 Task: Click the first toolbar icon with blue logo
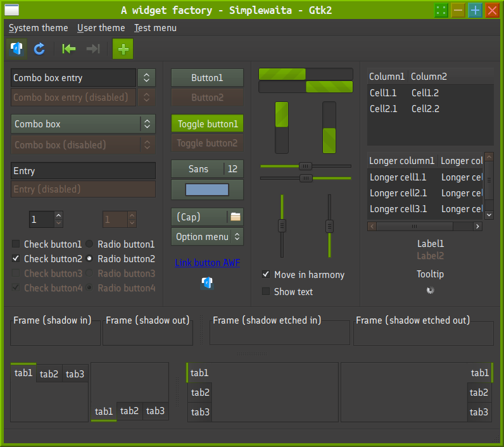[17, 49]
